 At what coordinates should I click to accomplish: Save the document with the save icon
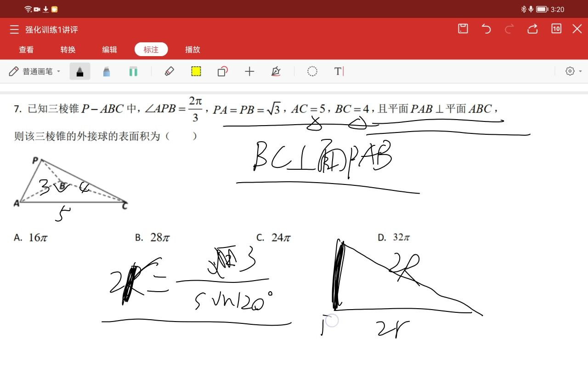[463, 29]
